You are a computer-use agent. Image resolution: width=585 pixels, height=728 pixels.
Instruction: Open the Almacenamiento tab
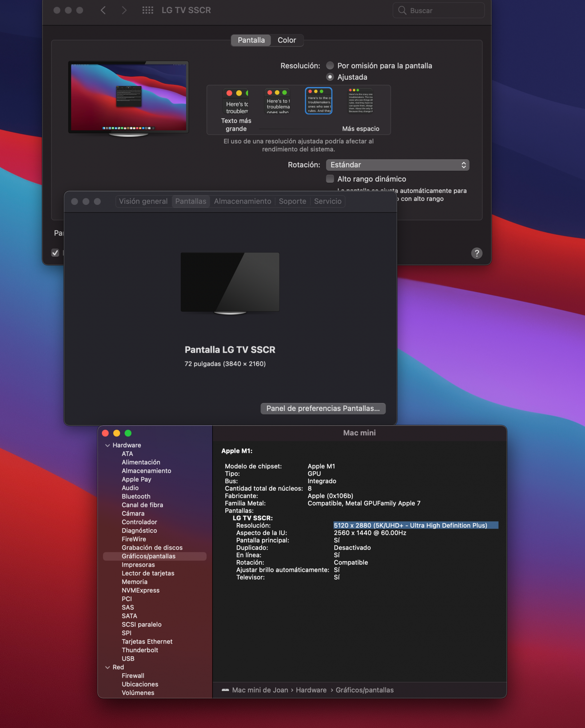click(243, 201)
